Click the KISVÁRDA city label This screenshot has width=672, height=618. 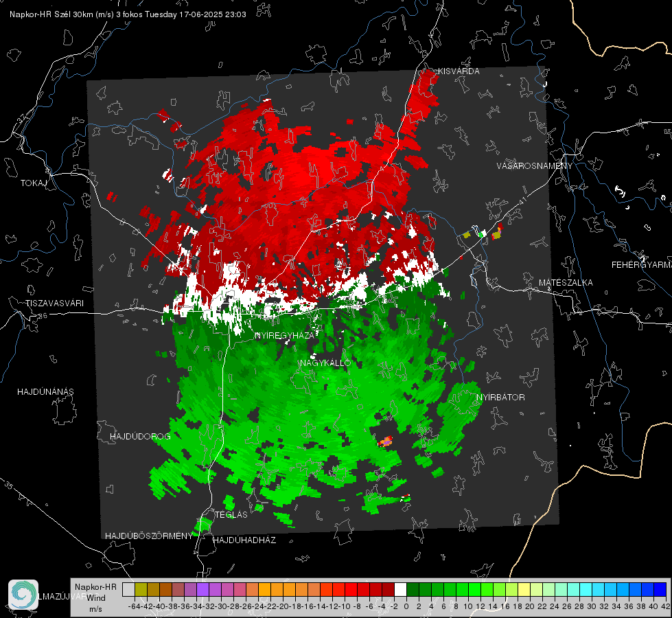click(459, 71)
